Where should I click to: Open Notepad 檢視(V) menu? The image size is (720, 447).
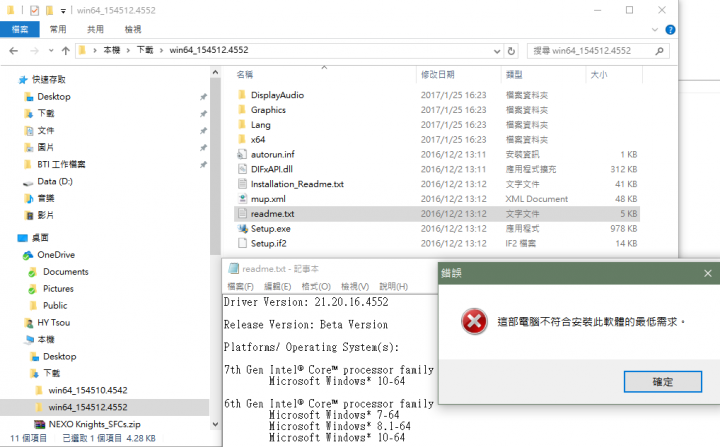pos(355,286)
